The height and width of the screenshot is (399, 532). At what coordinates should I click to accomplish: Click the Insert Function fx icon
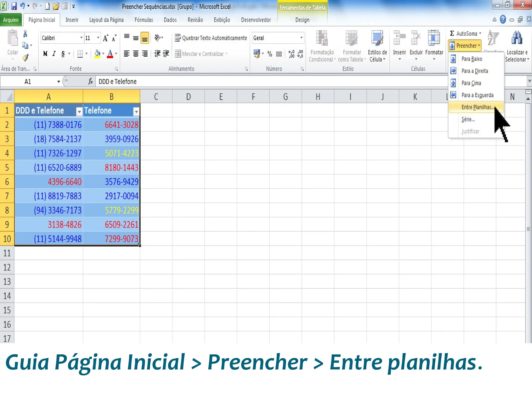pyautogui.click(x=90, y=82)
